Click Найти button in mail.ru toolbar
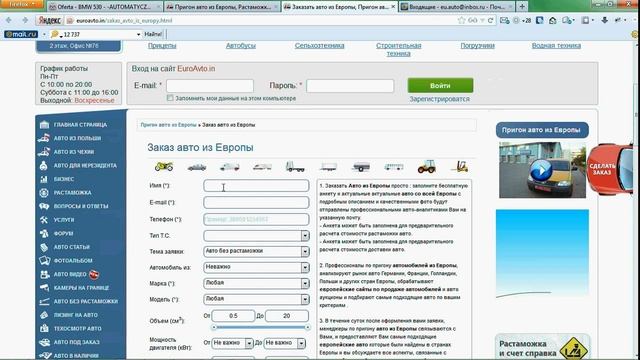The height and width of the screenshot is (360, 640). (153, 34)
